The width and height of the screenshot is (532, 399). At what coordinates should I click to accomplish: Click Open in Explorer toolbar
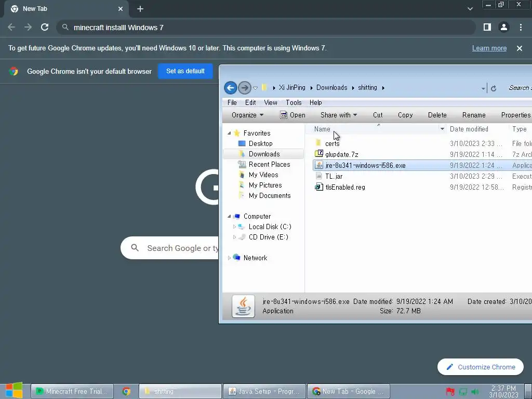point(292,115)
